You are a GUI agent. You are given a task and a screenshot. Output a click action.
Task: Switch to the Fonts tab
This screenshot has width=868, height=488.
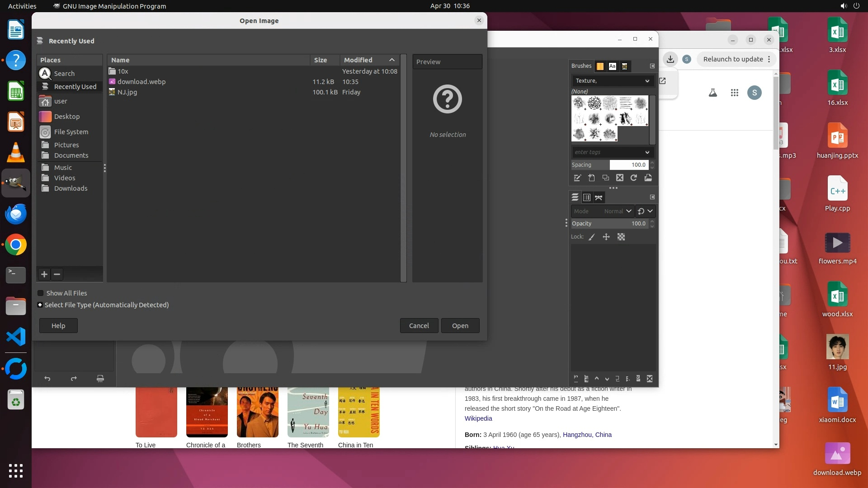point(612,66)
